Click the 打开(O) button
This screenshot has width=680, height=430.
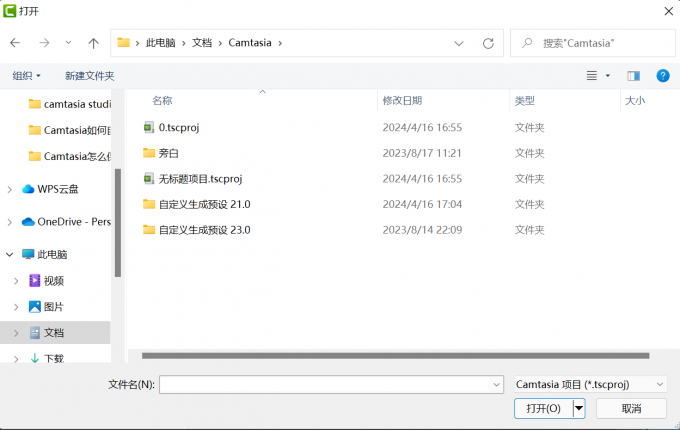click(x=543, y=408)
